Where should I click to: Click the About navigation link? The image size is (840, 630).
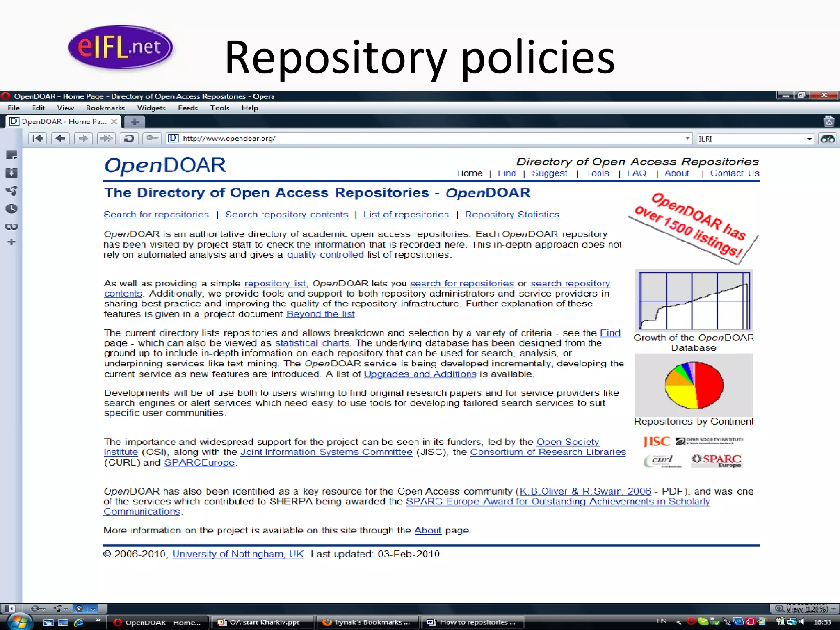coord(677,173)
